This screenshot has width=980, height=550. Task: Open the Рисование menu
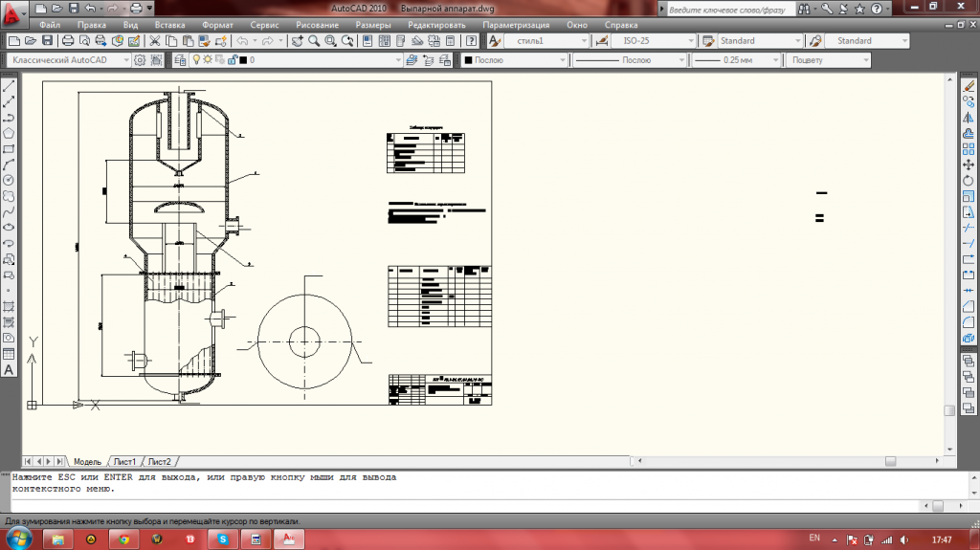click(317, 25)
